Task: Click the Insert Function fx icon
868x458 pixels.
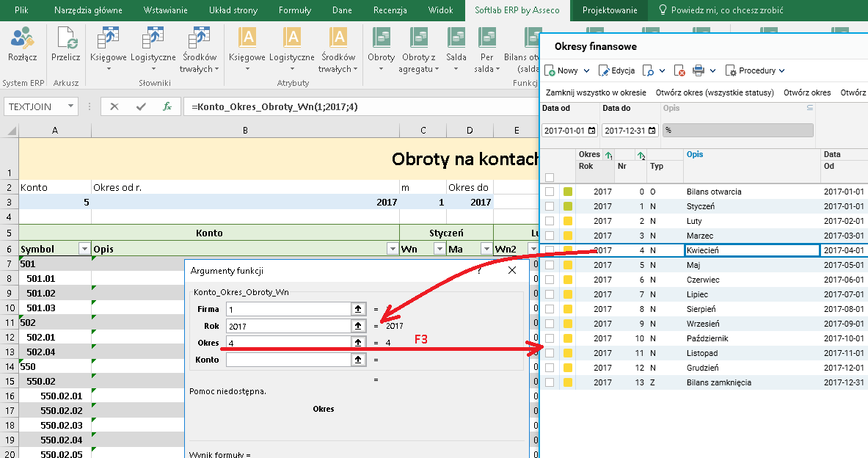Action: click(167, 106)
